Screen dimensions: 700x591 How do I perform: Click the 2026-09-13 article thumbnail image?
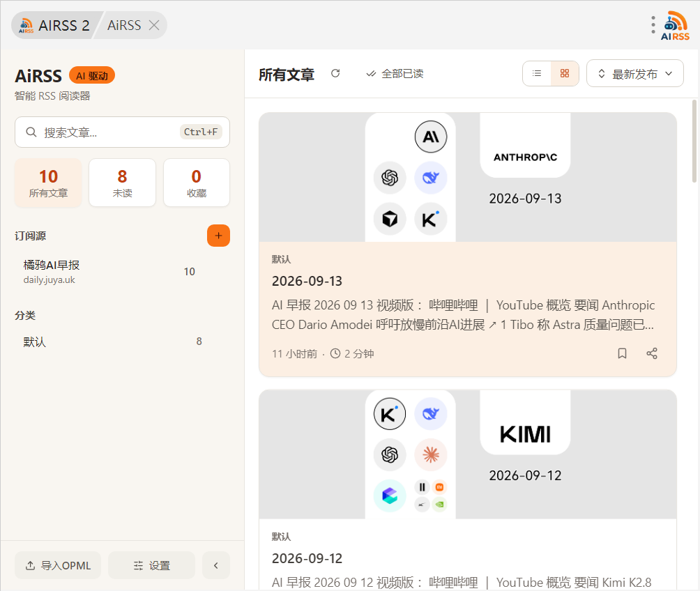coord(467,177)
